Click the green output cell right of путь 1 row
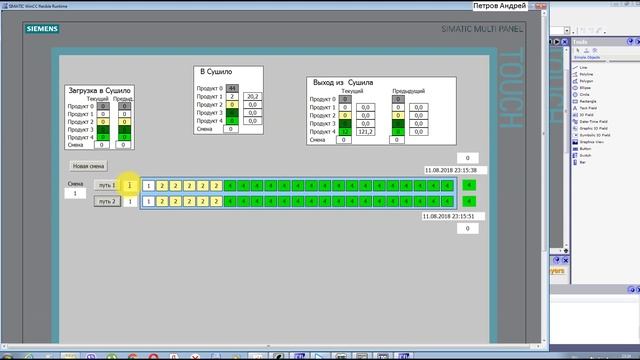This screenshot has height=360, width=640. pos(469,185)
